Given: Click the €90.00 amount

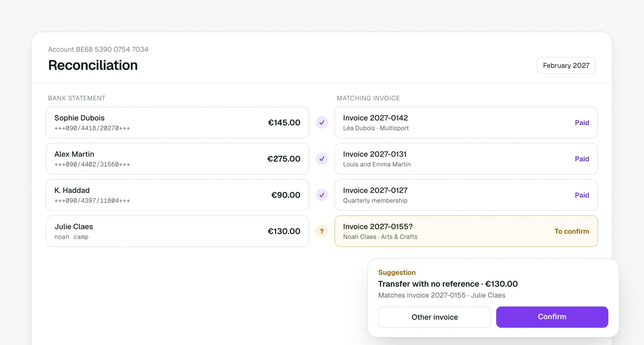Looking at the screenshot, I should [286, 195].
